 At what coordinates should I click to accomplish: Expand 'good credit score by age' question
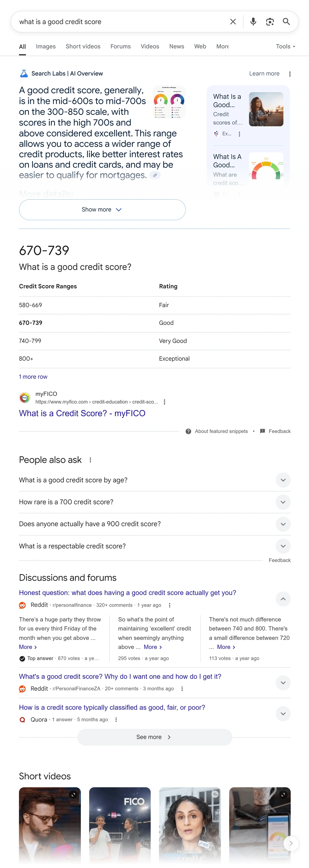click(283, 480)
